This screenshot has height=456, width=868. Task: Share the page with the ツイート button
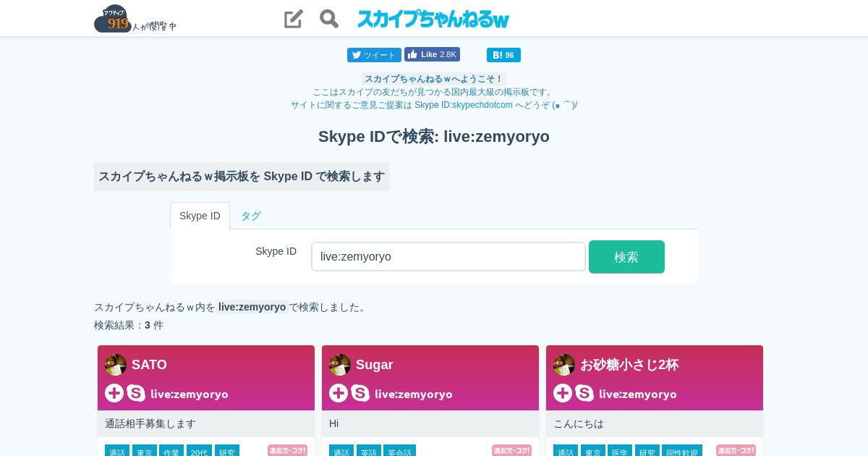(x=374, y=55)
